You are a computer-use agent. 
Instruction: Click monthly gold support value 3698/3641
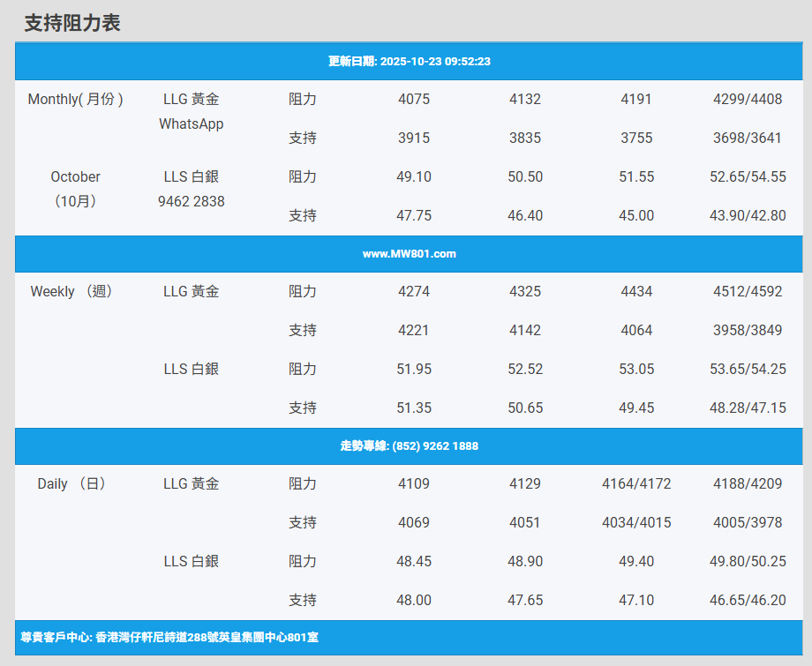pyautogui.click(x=748, y=138)
